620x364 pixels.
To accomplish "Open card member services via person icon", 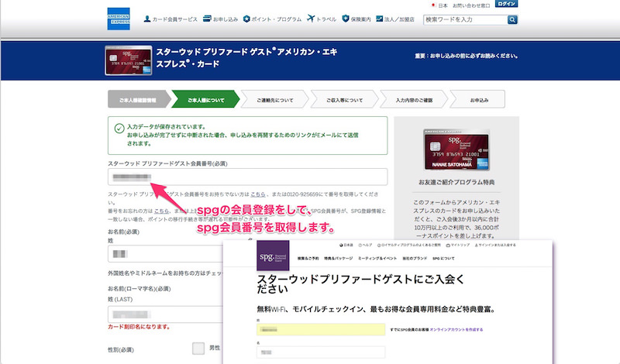I will tap(146, 19).
